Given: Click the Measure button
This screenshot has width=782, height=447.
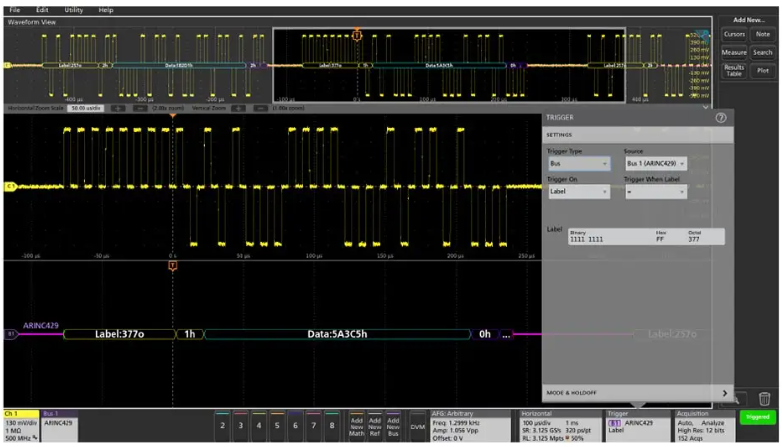Looking at the screenshot, I should [734, 52].
